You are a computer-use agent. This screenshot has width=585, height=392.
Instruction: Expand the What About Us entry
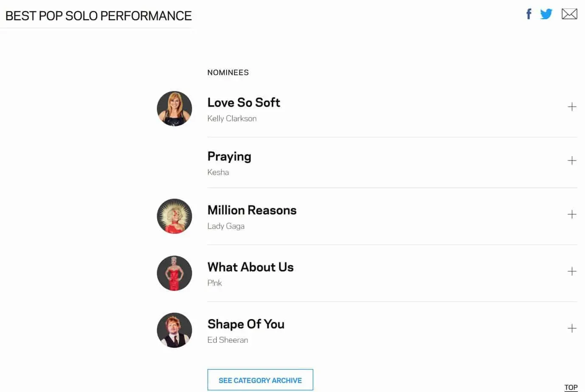click(x=572, y=272)
